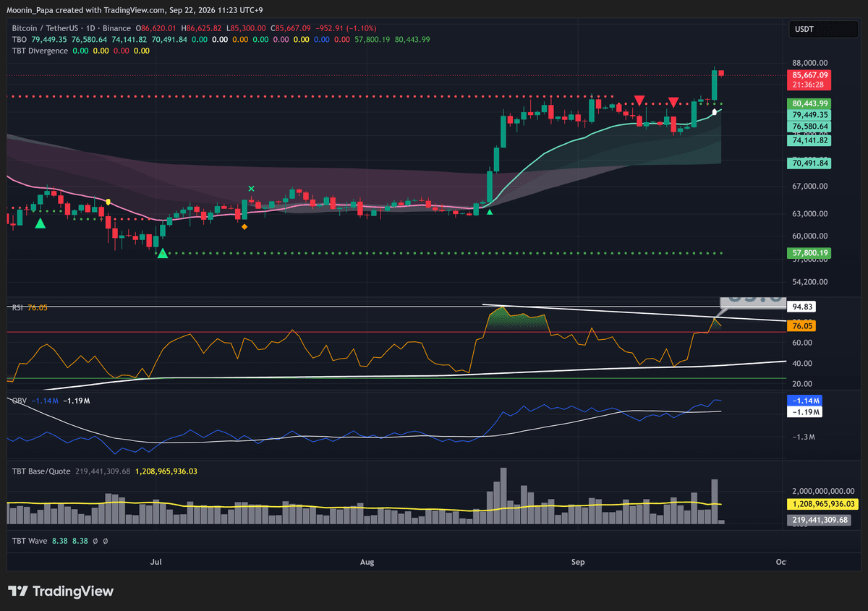
Task: Select the TBT Divergence indicator label
Action: (x=40, y=51)
